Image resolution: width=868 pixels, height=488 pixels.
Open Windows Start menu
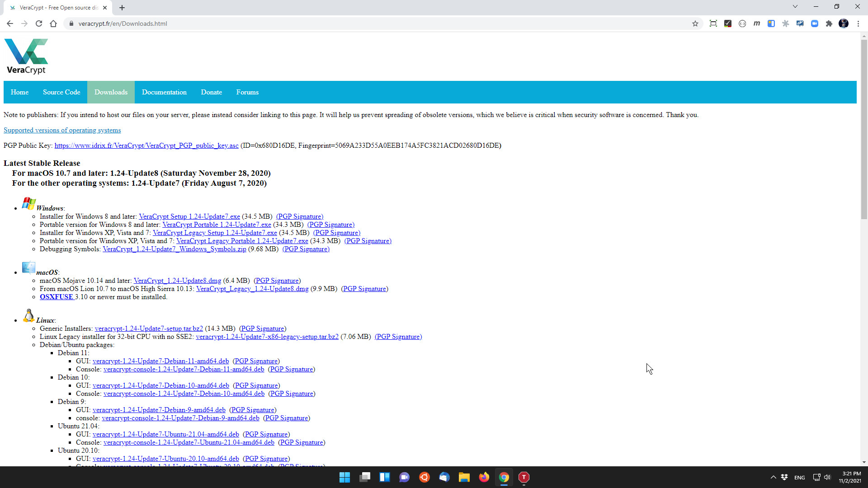point(344,477)
